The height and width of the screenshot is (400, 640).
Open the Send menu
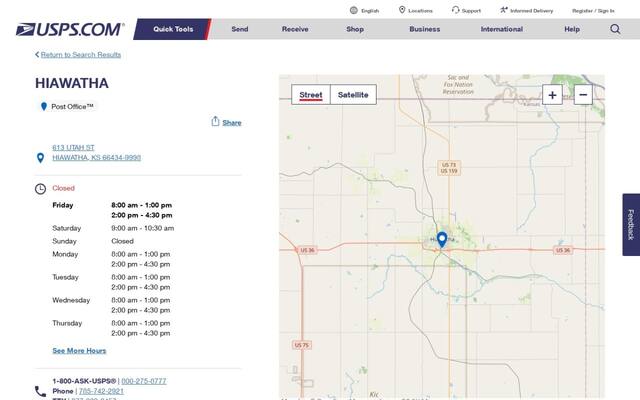[x=240, y=29]
